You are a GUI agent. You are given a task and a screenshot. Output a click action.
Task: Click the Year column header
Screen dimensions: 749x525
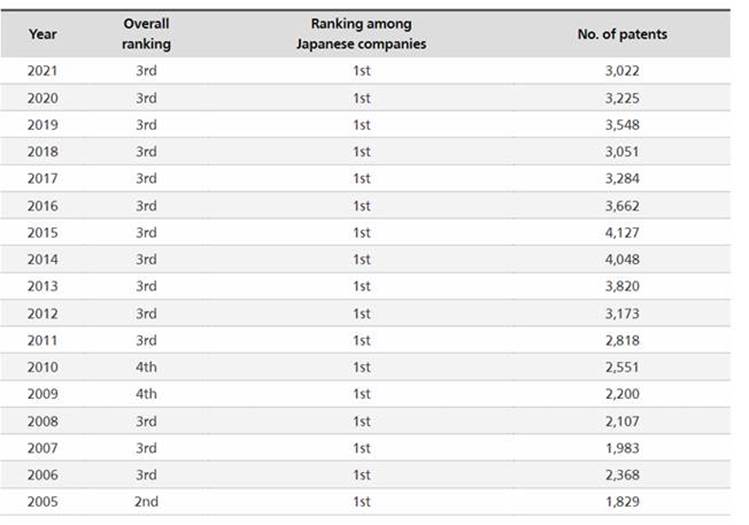pos(43,34)
